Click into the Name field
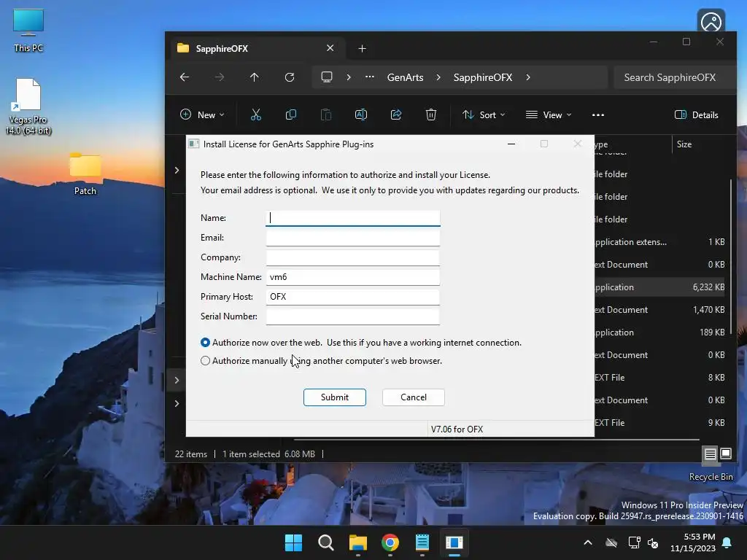The width and height of the screenshot is (747, 560). pyautogui.click(x=352, y=217)
